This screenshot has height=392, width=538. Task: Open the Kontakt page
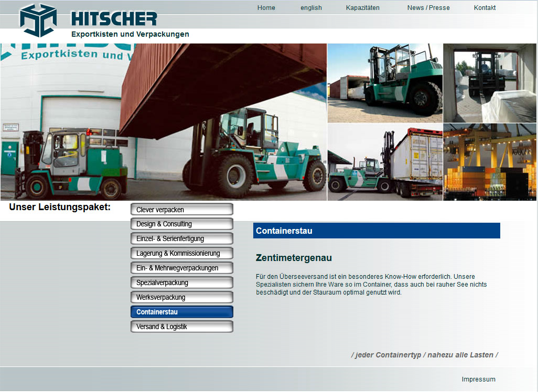point(485,7)
